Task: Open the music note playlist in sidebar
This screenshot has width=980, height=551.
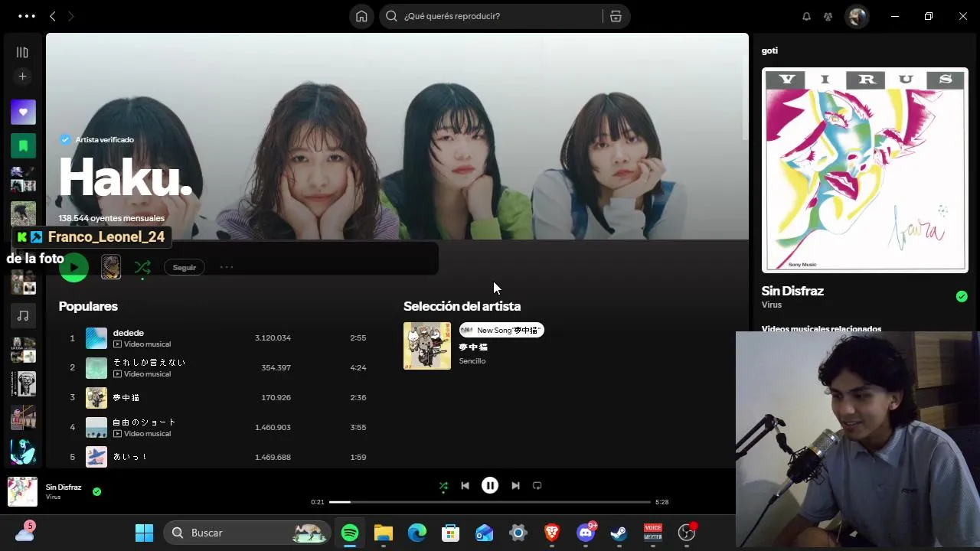Action: 23,315
